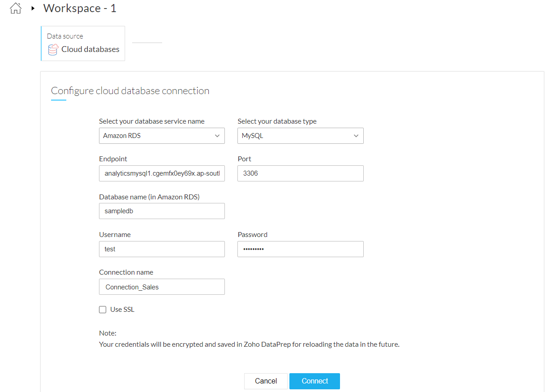
Task: Click the home icon in breadcrumb
Action: point(16,9)
